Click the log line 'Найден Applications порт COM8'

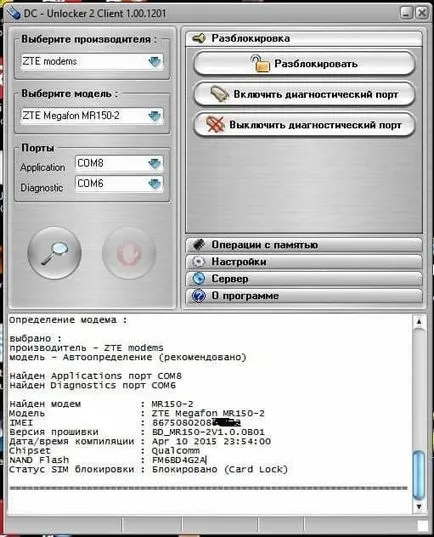coord(96,376)
